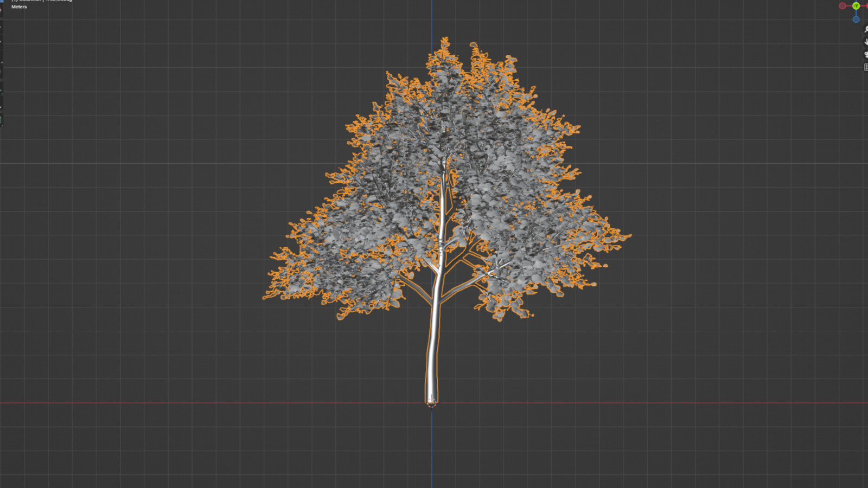Select the Annotate tool in left toolbar
The height and width of the screenshot is (488, 868).
coord(1,90)
